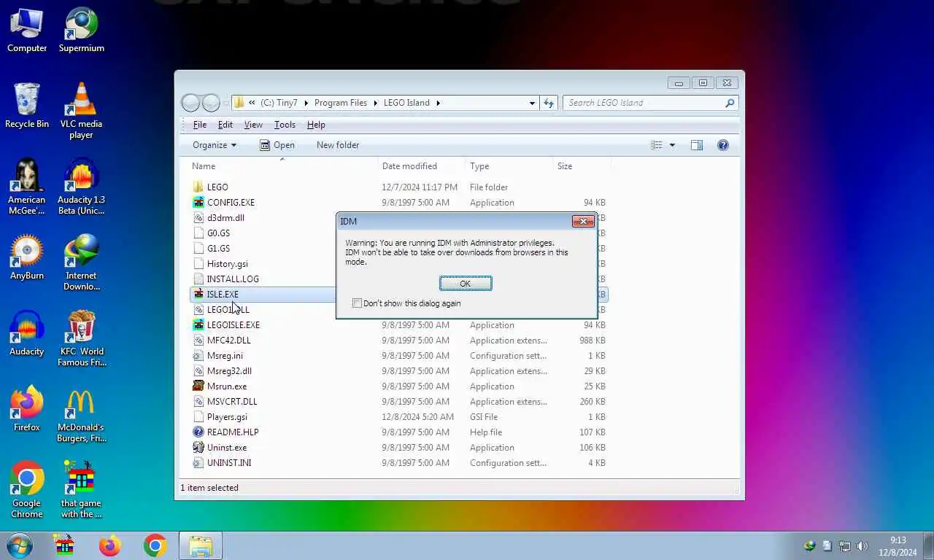Open Firefox from the taskbar
934x560 pixels.
click(110, 545)
